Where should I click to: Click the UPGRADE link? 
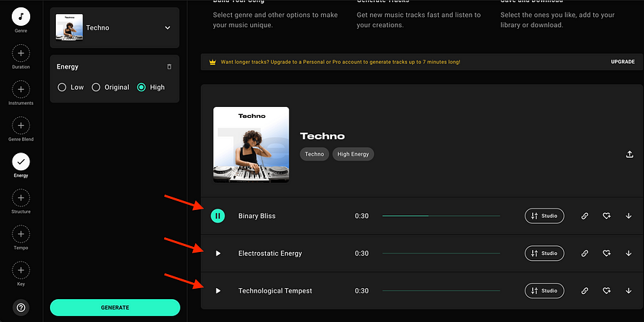click(x=623, y=62)
